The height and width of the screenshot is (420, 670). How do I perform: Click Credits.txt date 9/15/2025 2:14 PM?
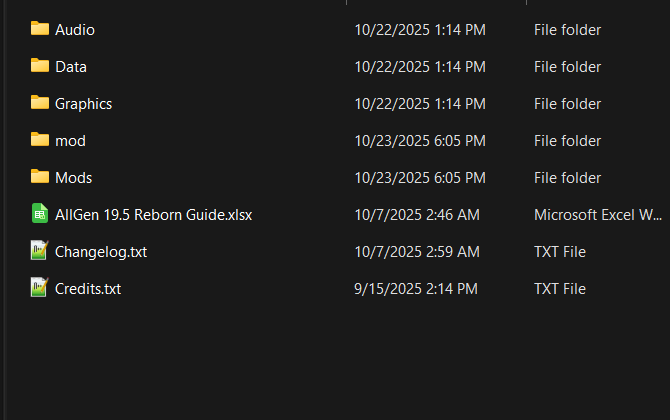pyautogui.click(x=416, y=289)
